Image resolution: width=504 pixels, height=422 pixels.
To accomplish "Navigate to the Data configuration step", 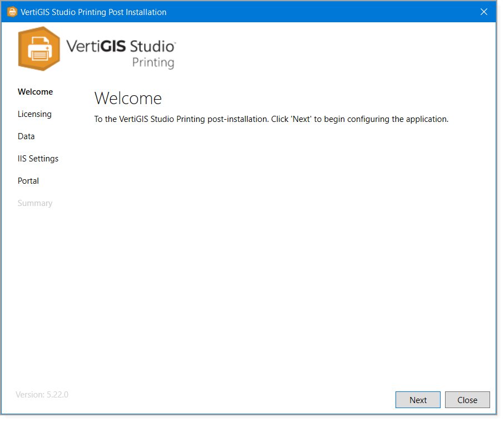I will coord(26,136).
